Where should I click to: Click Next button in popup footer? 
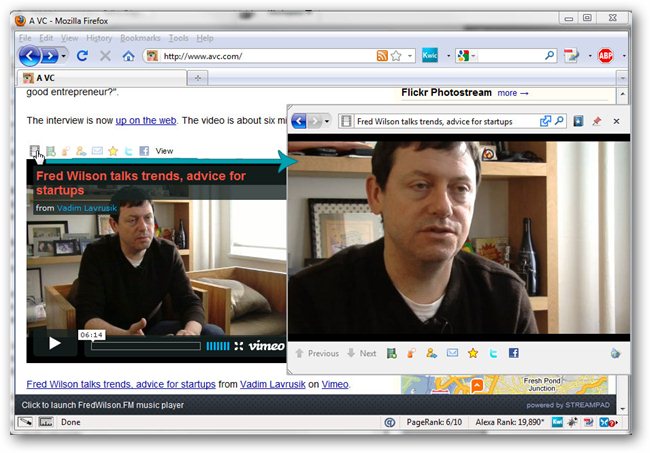click(x=361, y=354)
